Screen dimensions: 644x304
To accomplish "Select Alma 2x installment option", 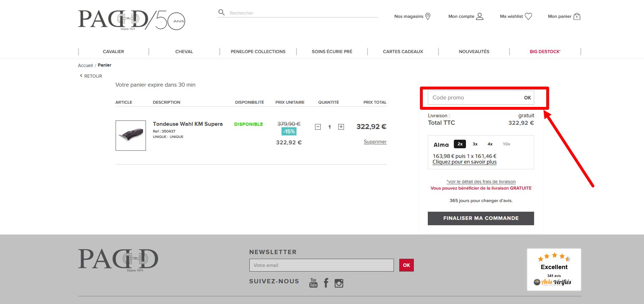I will coord(460,144).
